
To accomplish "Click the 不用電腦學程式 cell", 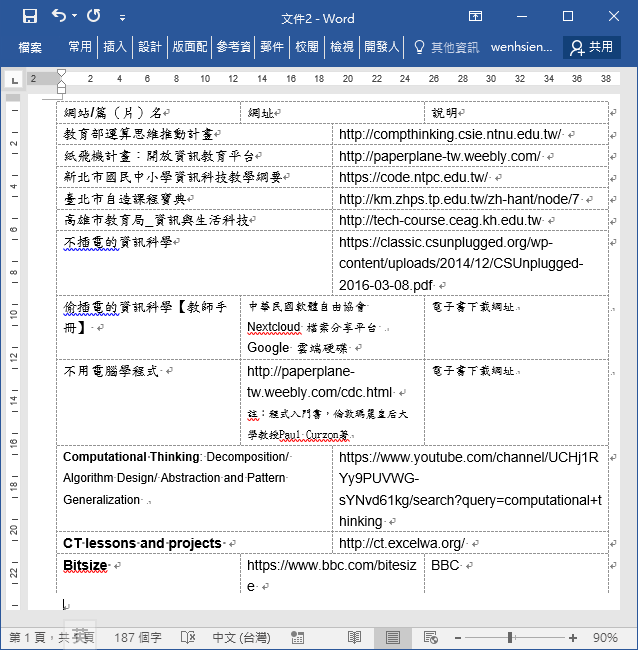I will tap(148, 402).
